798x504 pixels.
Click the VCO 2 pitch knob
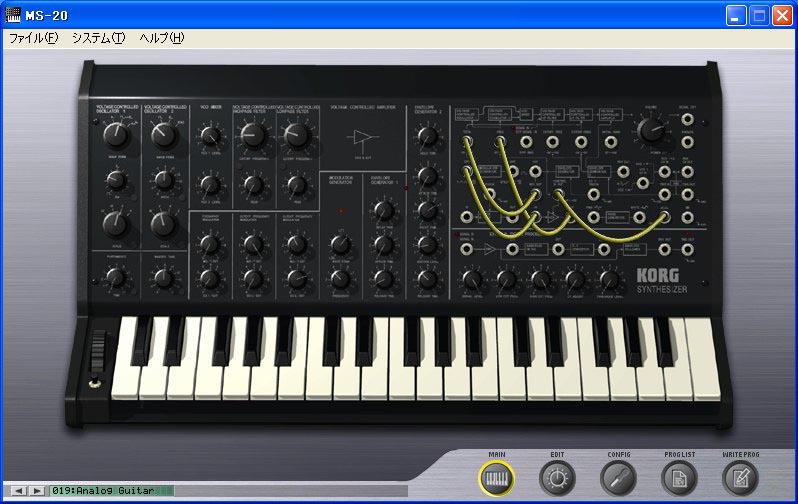[x=164, y=180]
